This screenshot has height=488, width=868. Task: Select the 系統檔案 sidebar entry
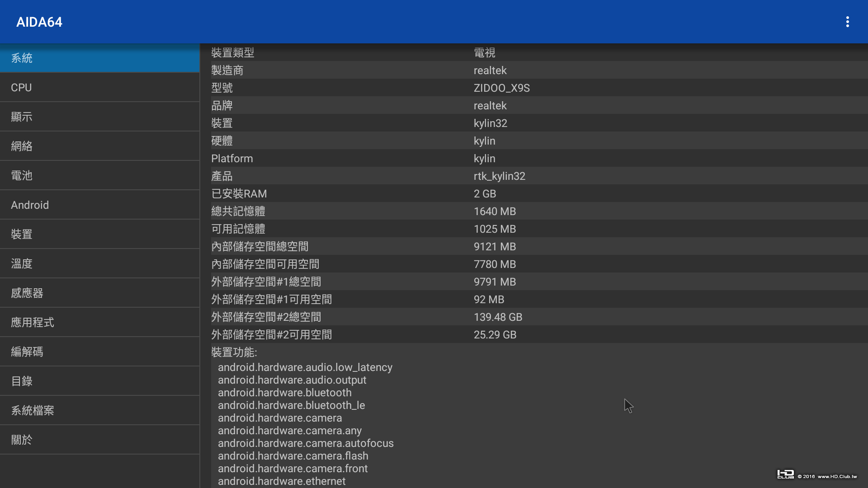[99, 411]
